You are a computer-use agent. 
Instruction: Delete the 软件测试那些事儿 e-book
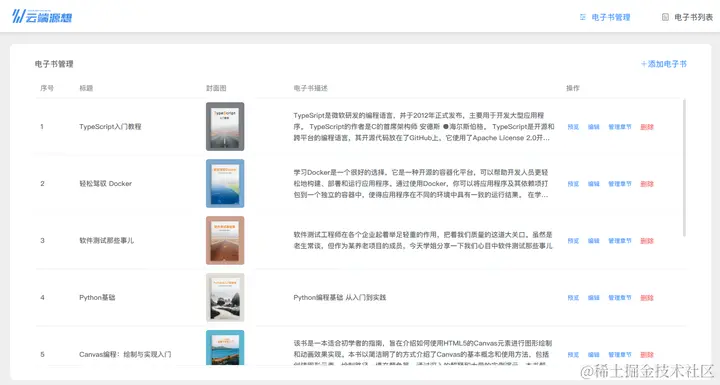pos(647,241)
